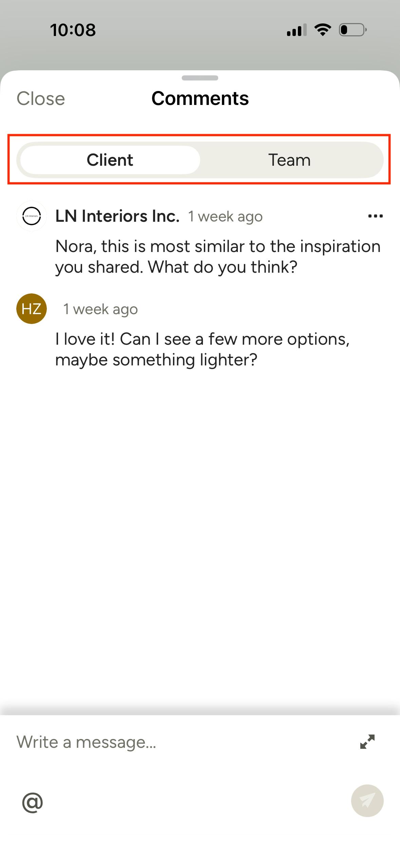The height and width of the screenshot is (868, 400).
Task: Tap the reply "I love it! Can I see"
Action: click(x=203, y=349)
